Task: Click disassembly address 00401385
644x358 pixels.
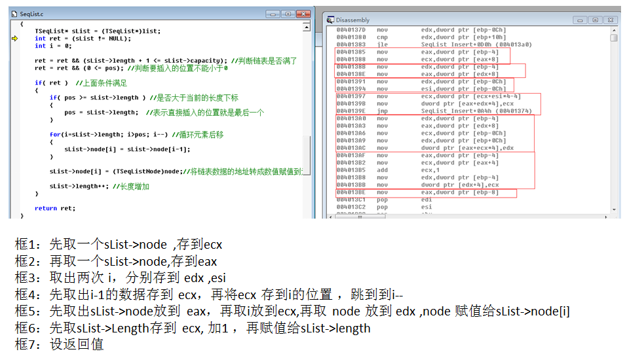Action: [x=350, y=52]
